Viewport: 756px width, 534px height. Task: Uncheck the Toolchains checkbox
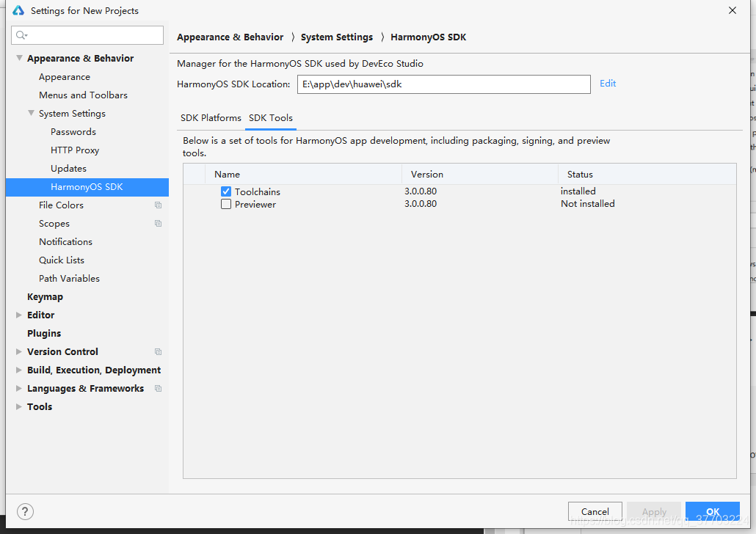226,192
